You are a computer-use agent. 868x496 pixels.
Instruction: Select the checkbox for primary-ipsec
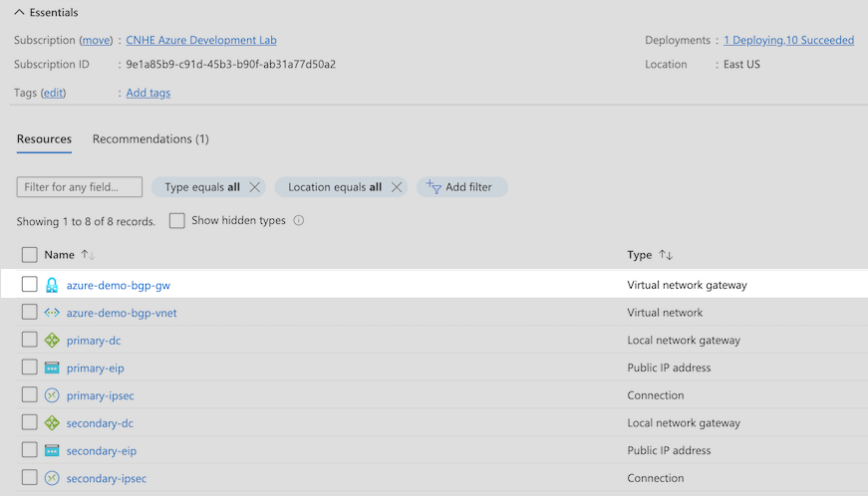[x=29, y=394]
